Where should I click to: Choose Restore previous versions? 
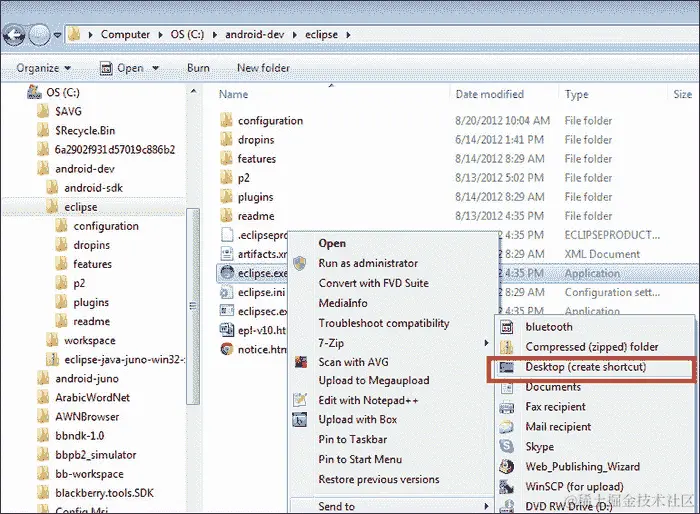pos(379,479)
